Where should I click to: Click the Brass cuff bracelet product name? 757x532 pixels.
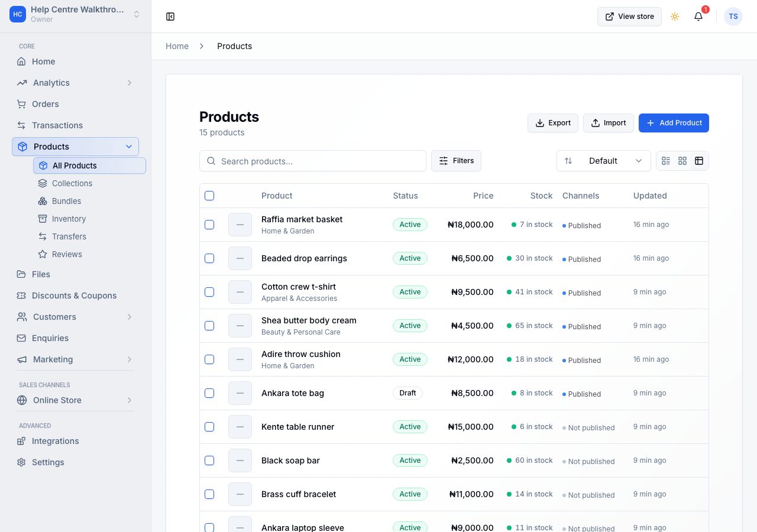pyautogui.click(x=299, y=494)
